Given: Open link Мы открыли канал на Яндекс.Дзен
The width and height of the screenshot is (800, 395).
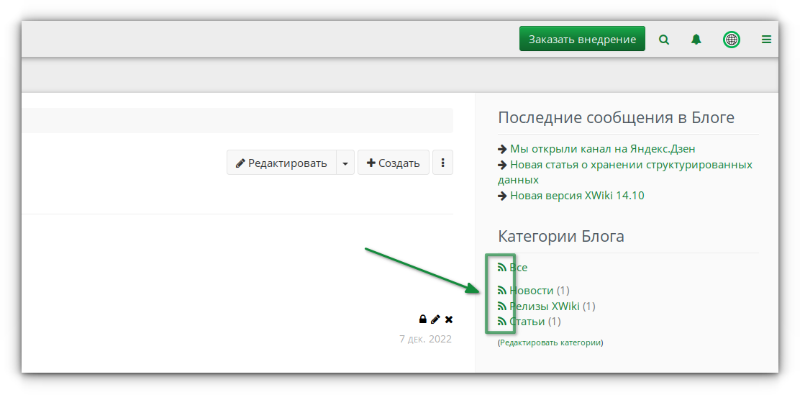Looking at the screenshot, I should tap(603, 149).
